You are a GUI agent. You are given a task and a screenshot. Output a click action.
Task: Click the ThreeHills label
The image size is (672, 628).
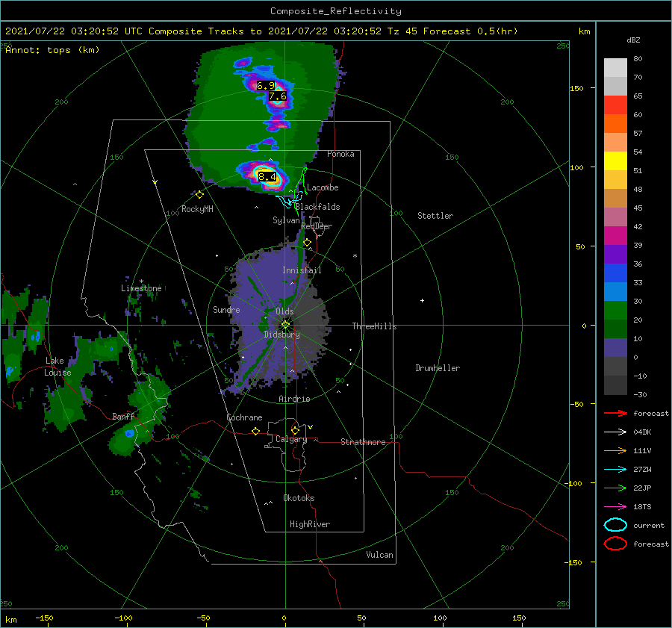pos(374,326)
